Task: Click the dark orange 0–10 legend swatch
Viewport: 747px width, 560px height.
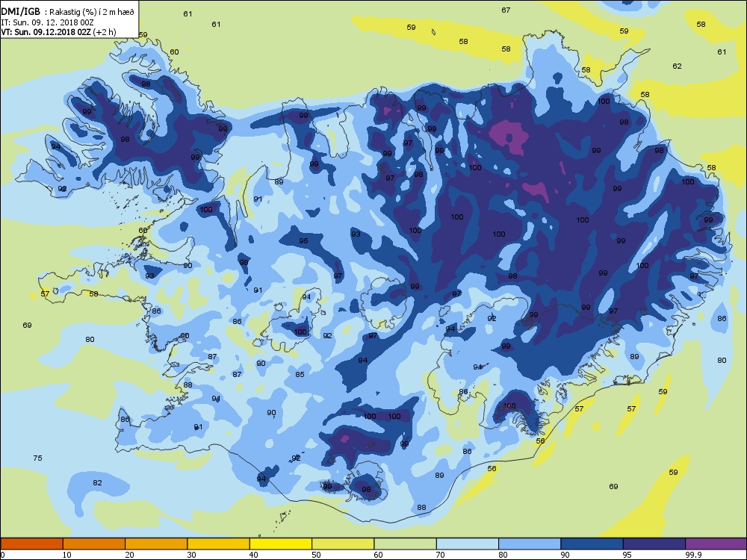Action: coord(31,544)
